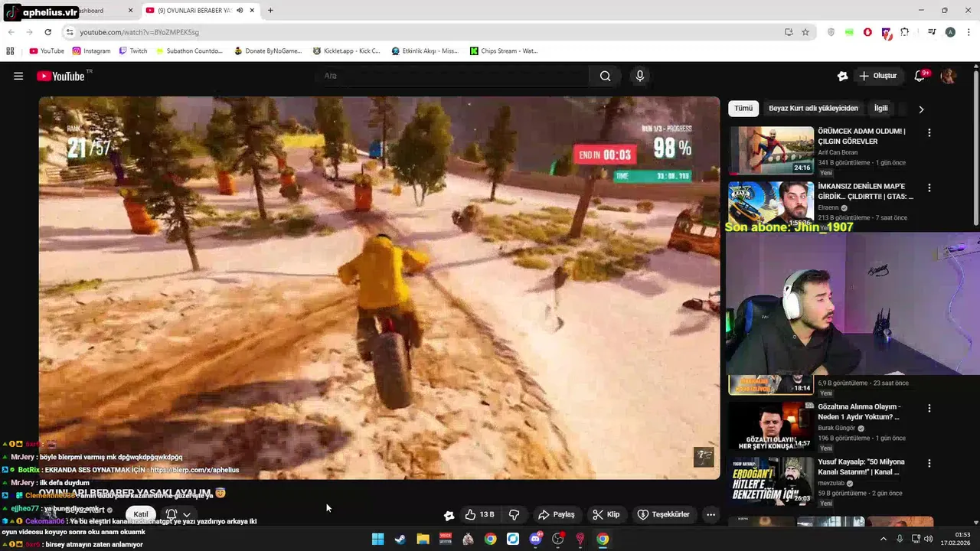Screen dimensions: 980x551
Task: Open options for İMKANSIZ DENİLEN MAP'E video
Action: point(929,187)
